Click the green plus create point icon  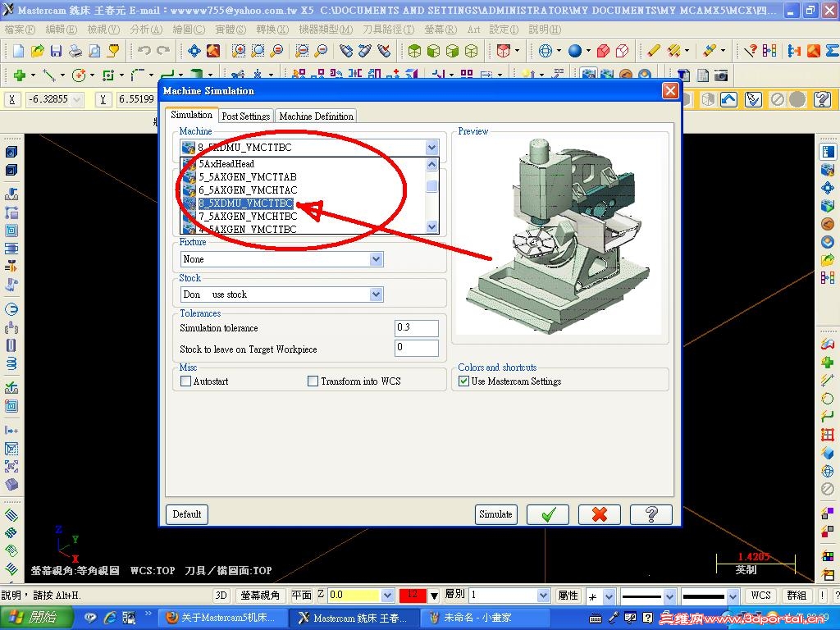click(x=20, y=75)
